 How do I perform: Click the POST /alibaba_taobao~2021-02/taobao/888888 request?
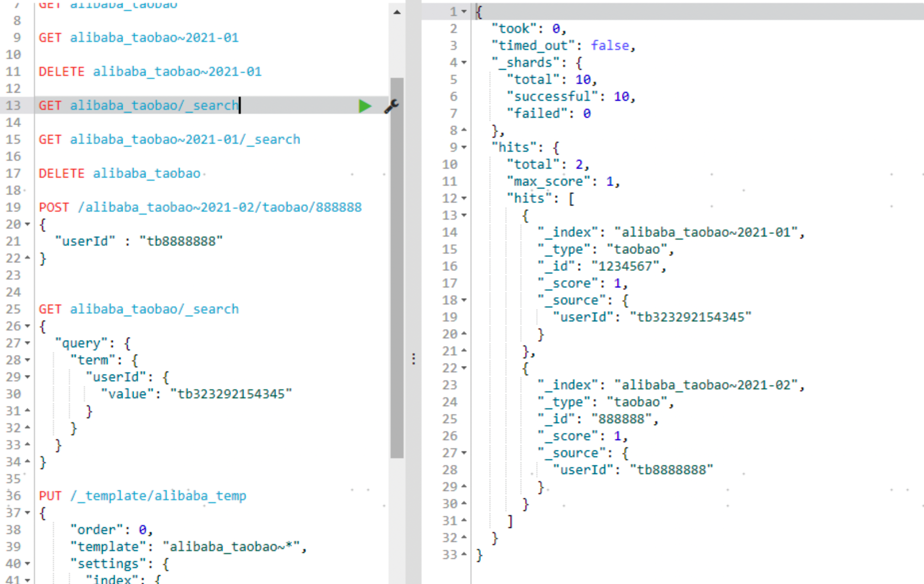click(x=200, y=208)
